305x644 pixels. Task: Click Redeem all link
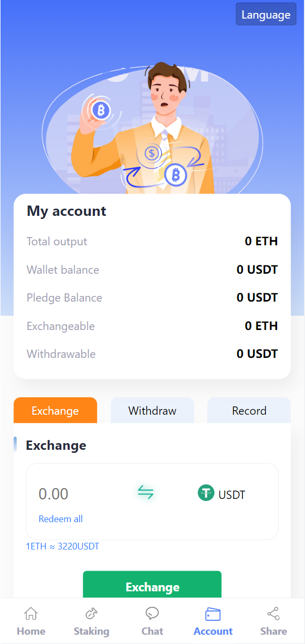pyautogui.click(x=60, y=519)
